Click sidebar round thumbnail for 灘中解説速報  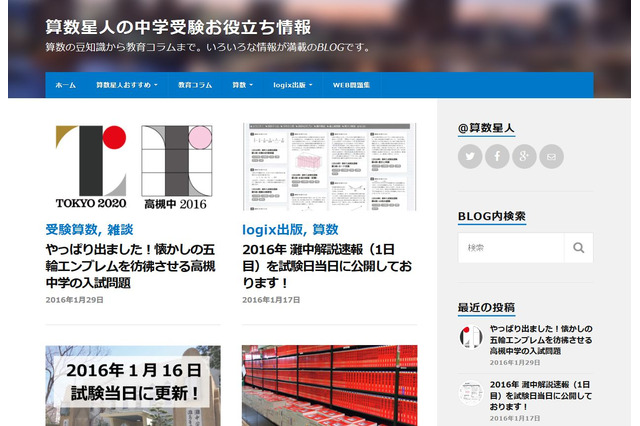471,393
